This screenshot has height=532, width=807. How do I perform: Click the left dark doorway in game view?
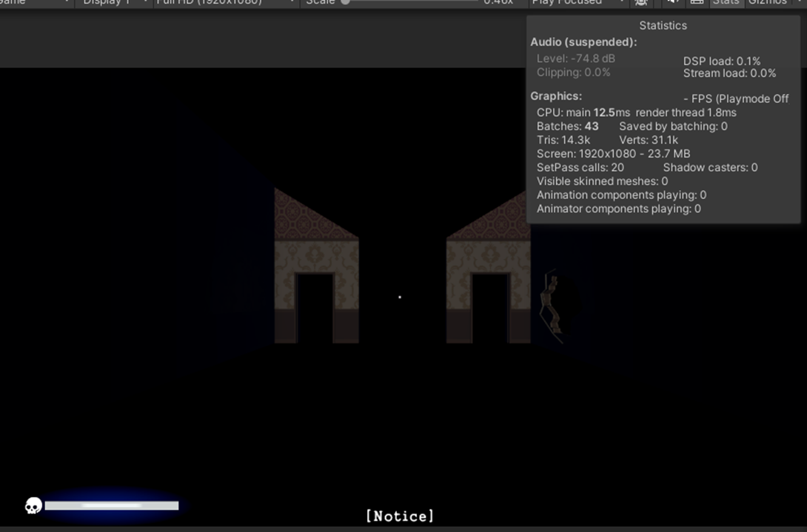[x=315, y=309]
